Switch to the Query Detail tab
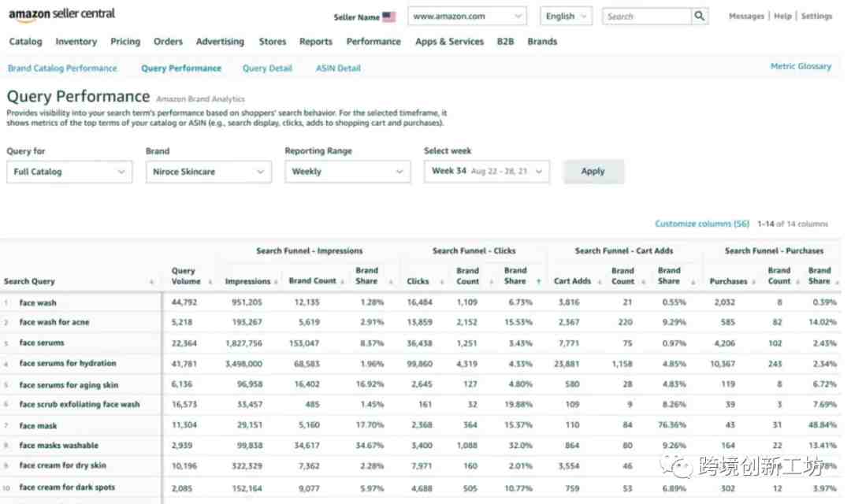Viewport: 851px width, 504px height. click(x=268, y=69)
